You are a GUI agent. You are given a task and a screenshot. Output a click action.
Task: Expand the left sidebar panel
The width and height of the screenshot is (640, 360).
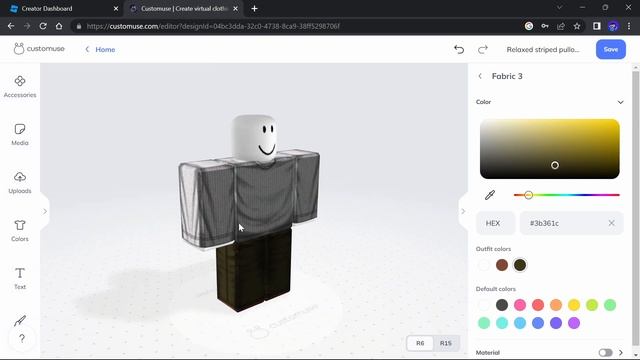click(x=45, y=211)
